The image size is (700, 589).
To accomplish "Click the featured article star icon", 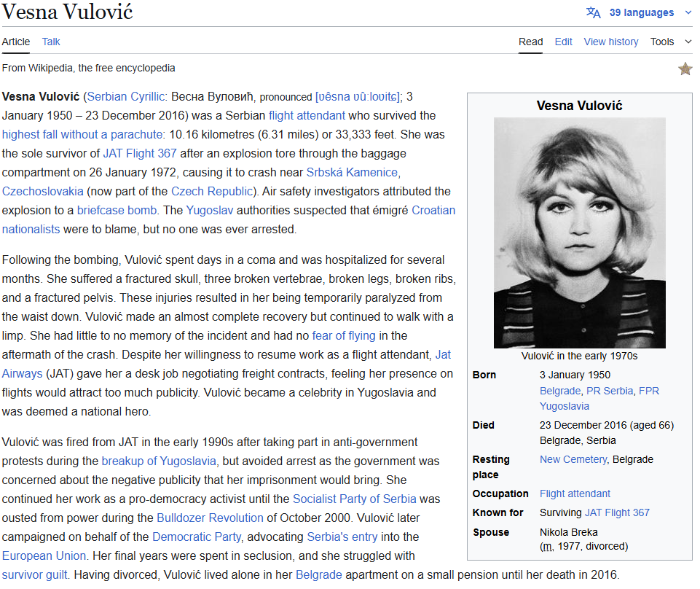I will pyautogui.click(x=685, y=69).
